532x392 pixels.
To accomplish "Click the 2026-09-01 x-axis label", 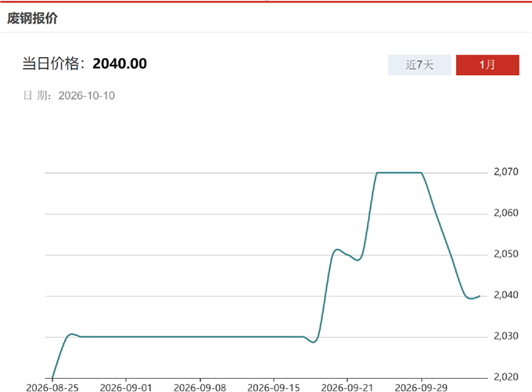I will tap(126, 387).
